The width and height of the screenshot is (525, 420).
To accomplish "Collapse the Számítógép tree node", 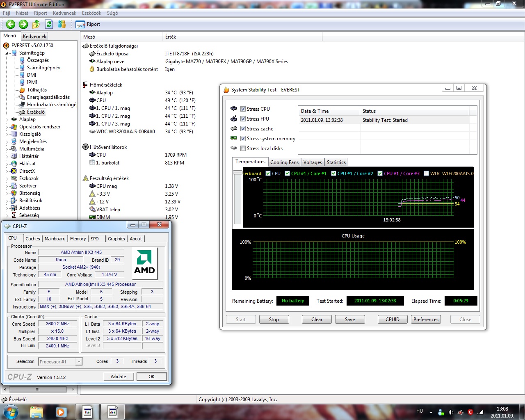I will [7, 53].
